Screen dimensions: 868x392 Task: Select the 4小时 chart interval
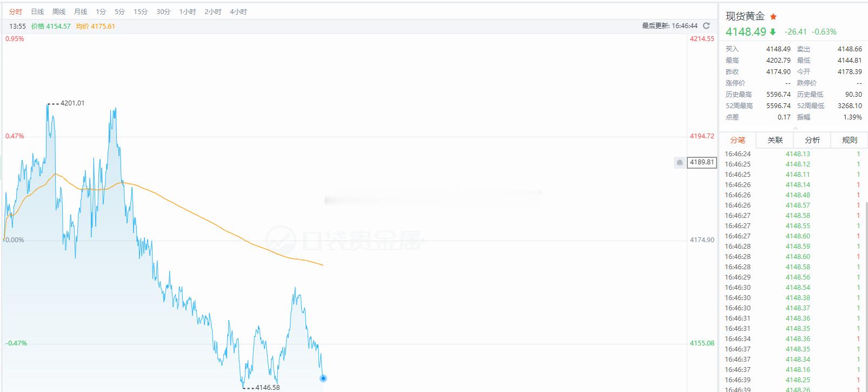pos(238,11)
